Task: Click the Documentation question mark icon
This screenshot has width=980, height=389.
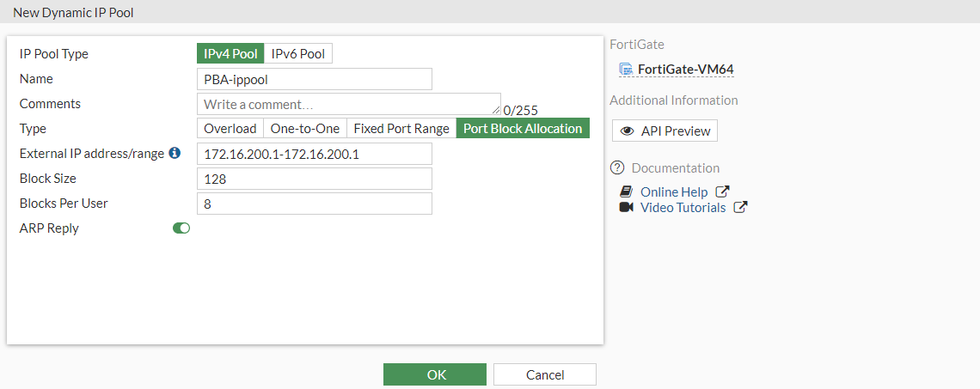Action: pos(616,167)
